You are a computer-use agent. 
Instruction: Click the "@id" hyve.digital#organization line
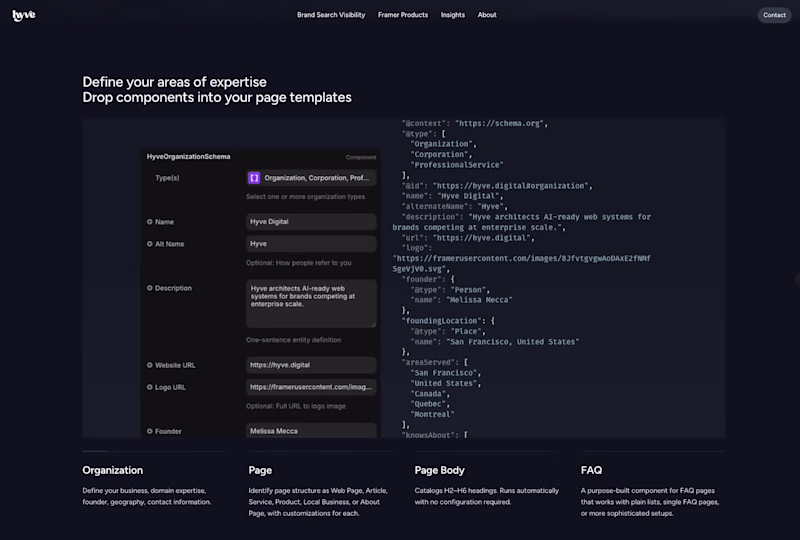tap(497, 186)
